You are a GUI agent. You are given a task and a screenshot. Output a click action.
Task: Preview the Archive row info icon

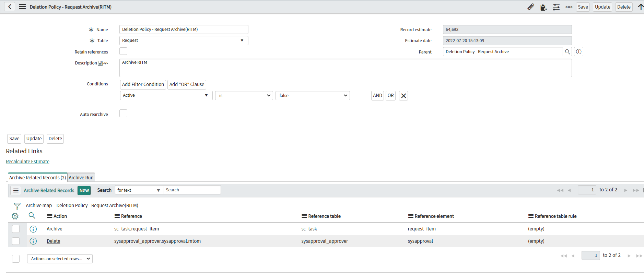tap(33, 229)
